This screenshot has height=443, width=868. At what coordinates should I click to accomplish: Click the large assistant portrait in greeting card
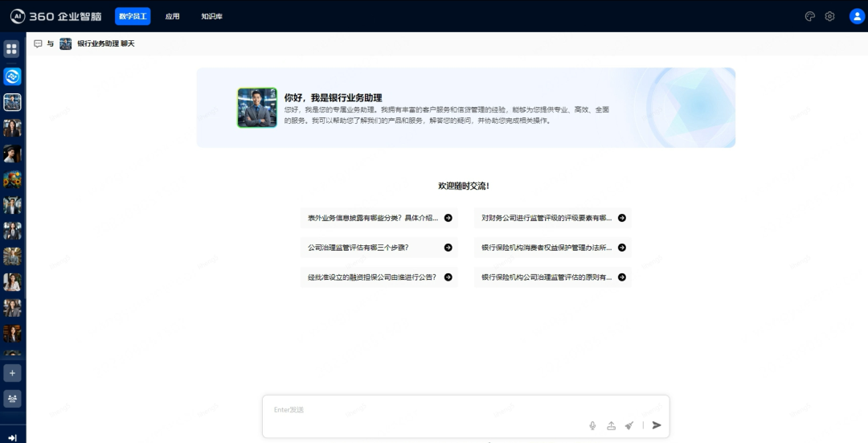click(257, 108)
